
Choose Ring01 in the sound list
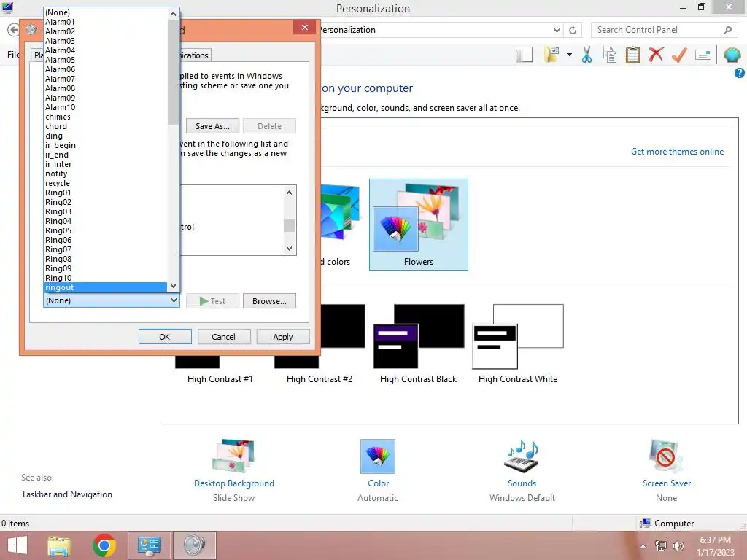[105, 192]
